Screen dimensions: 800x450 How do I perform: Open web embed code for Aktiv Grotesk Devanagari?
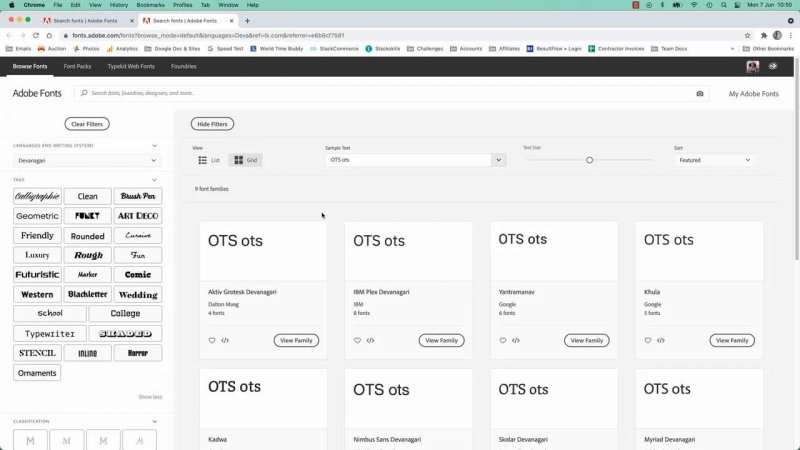pos(225,340)
